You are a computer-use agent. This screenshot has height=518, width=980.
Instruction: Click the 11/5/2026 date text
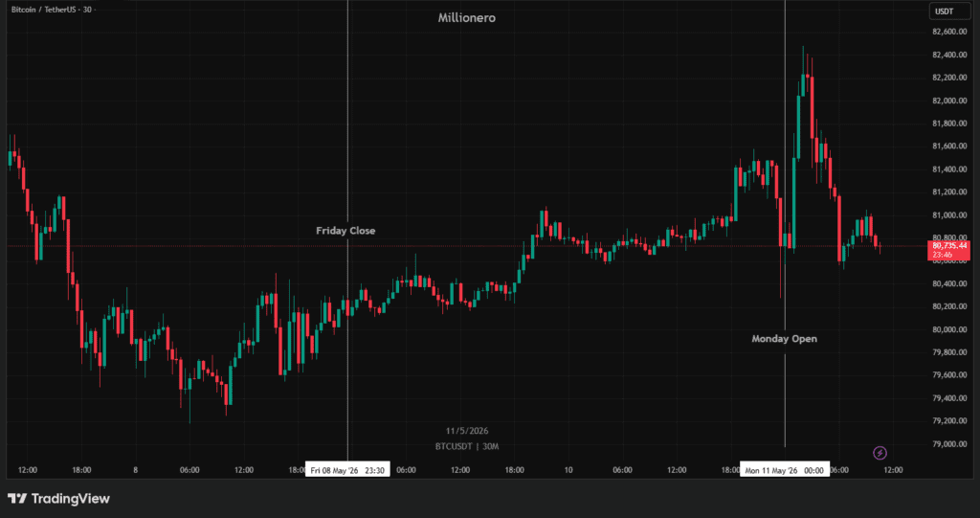[x=467, y=431]
